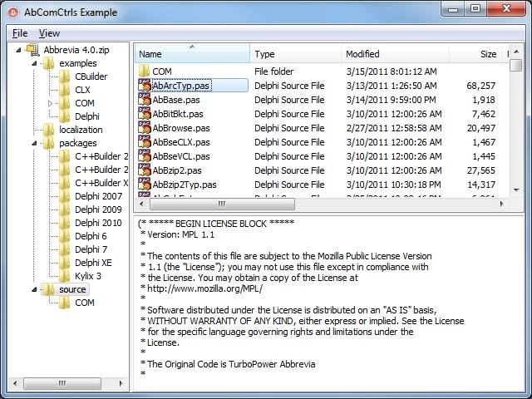This screenshot has height=399, width=532.
Task: Click the AbComCtrls Example title bar app icon
Action: tap(13, 12)
